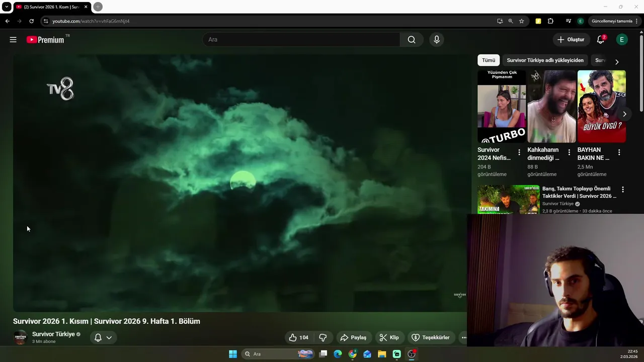View site information icon in address bar
The width and height of the screenshot is (644, 362).
pos(46,21)
